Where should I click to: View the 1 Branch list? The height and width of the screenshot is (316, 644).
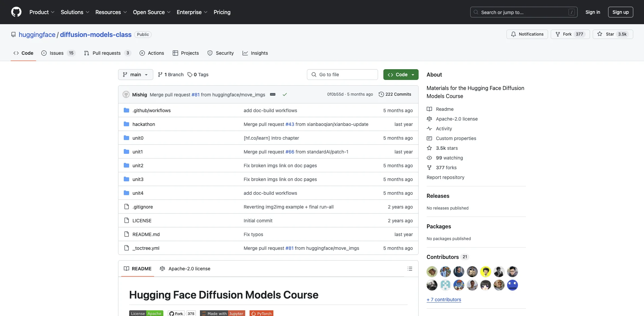[x=171, y=75]
